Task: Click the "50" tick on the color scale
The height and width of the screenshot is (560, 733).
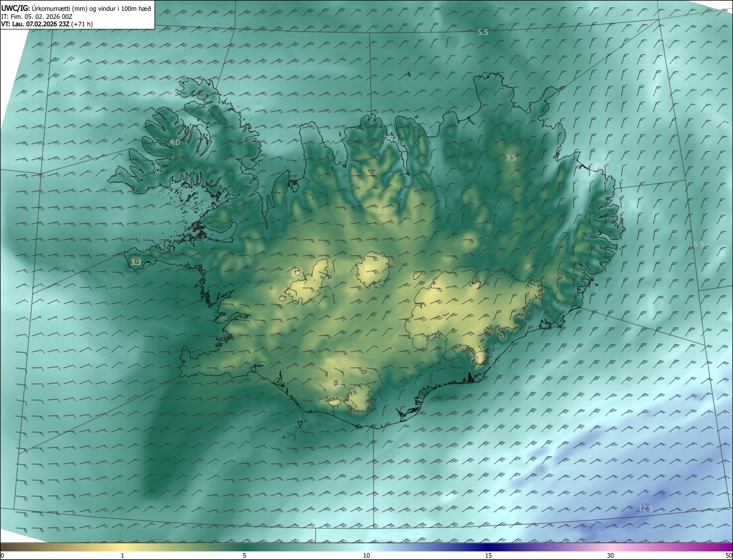Action: click(x=728, y=555)
